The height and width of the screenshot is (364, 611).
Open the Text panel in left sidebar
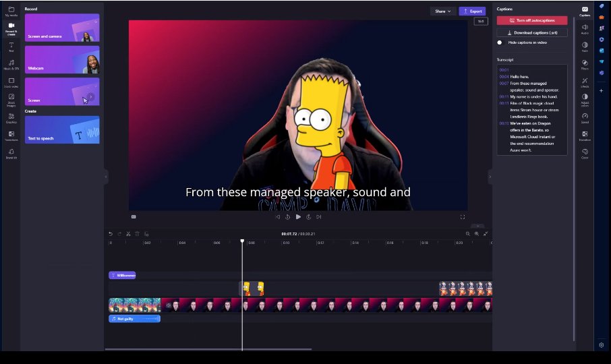[x=11, y=47]
